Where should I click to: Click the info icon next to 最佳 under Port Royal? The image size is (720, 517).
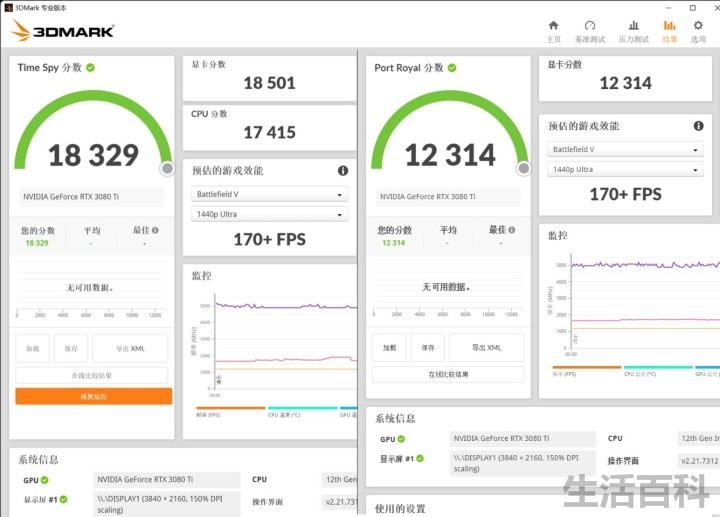pyautogui.click(x=512, y=230)
